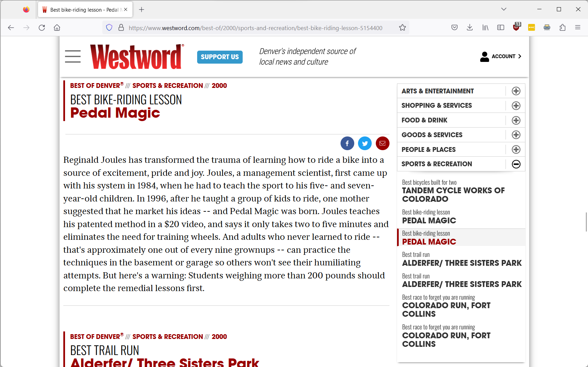
Task: View site security lock information
Action: coord(121,28)
